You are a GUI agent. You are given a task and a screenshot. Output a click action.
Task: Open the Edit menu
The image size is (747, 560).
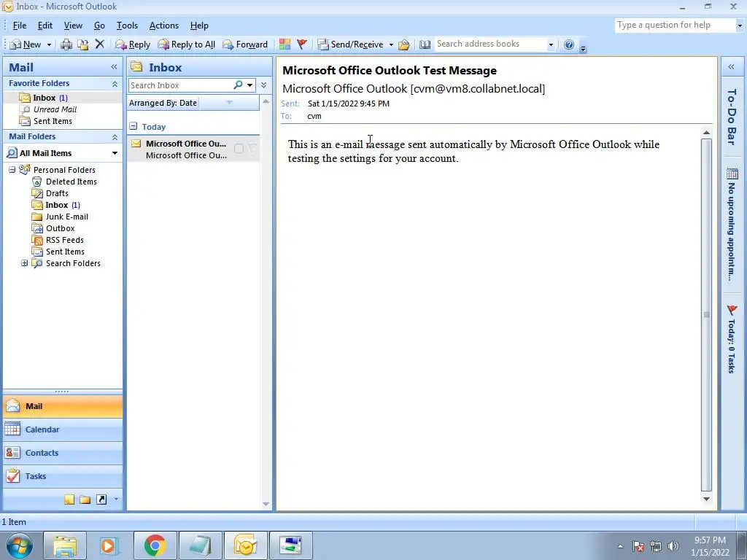(45, 26)
